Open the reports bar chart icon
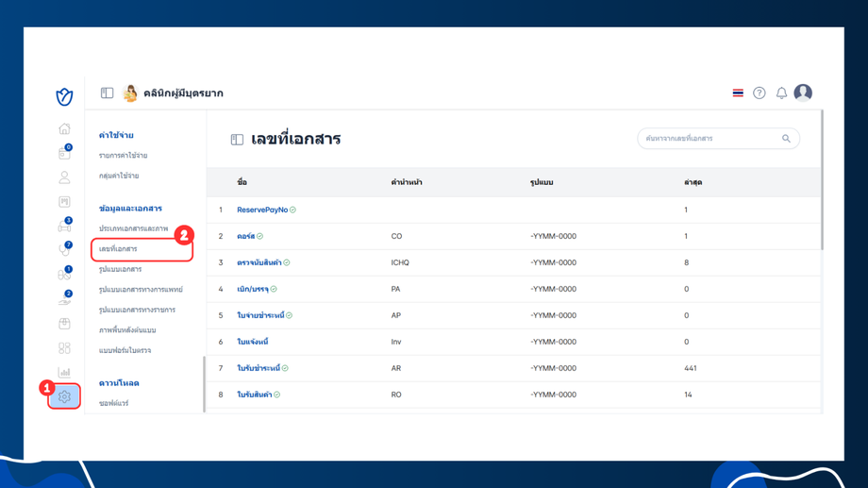This screenshot has height=488, width=868. pos(64,372)
